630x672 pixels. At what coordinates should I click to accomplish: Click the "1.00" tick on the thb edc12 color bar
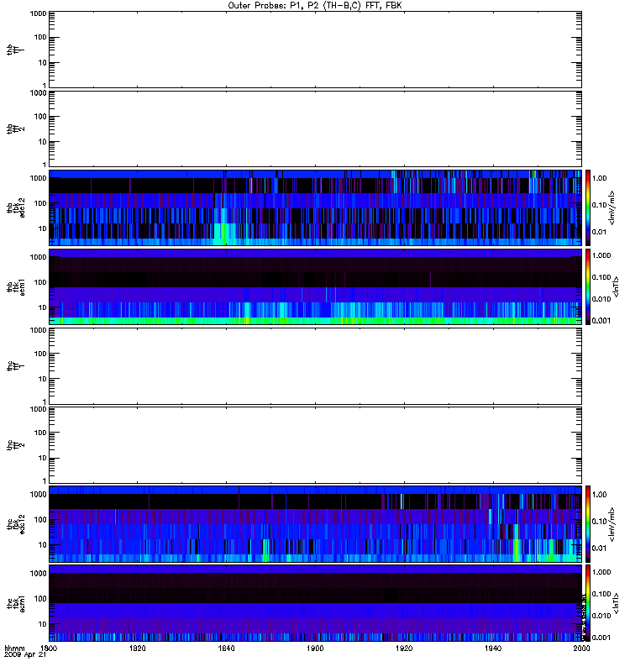pos(599,178)
